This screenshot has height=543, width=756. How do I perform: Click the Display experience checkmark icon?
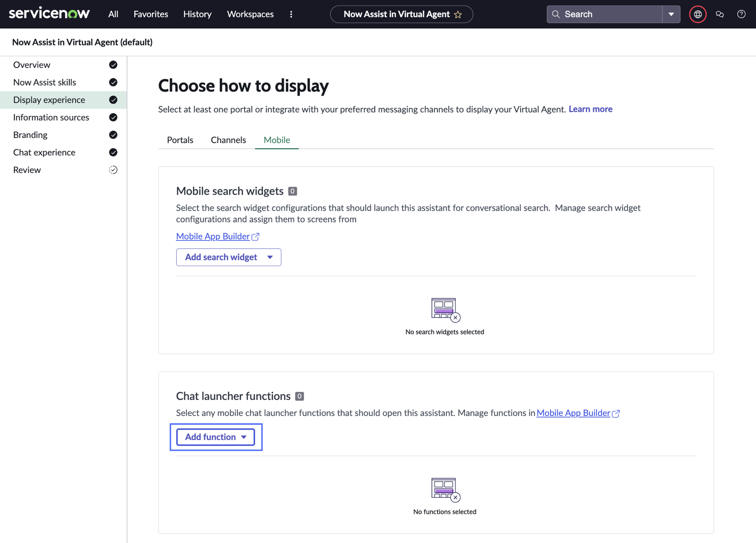113,100
